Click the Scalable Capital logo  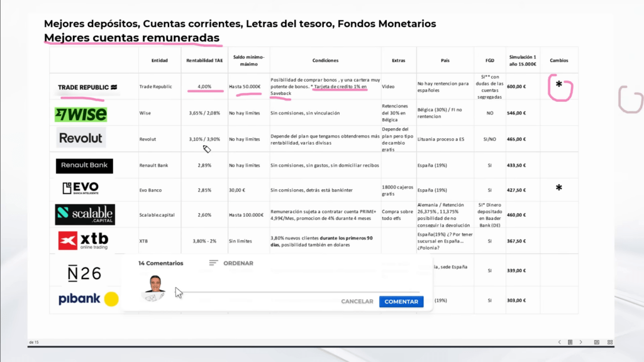click(85, 214)
